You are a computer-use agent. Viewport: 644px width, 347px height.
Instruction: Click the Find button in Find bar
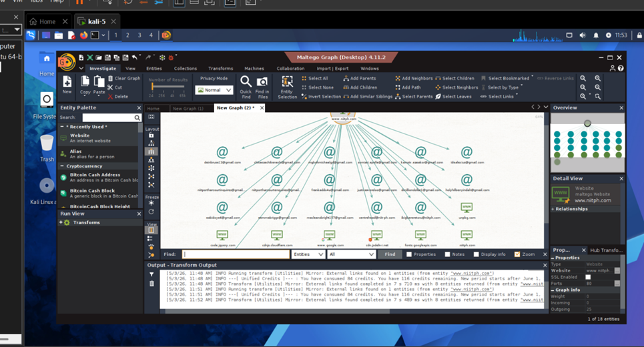tap(390, 255)
